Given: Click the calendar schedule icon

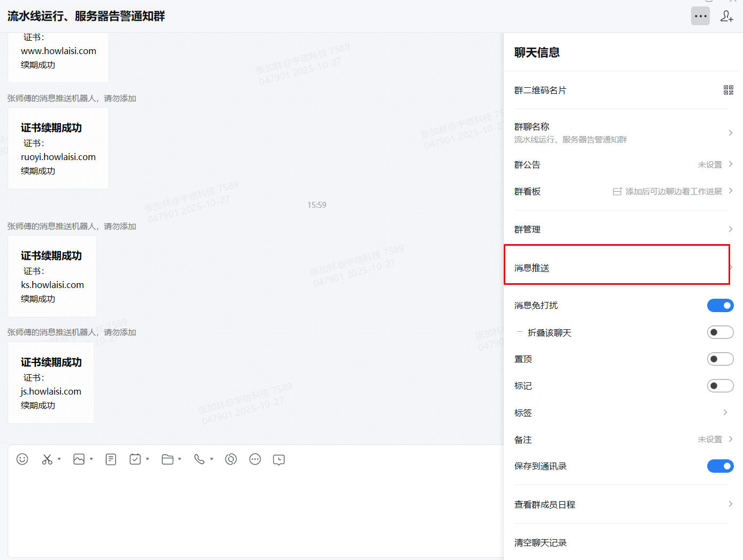Looking at the screenshot, I should [x=135, y=459].
